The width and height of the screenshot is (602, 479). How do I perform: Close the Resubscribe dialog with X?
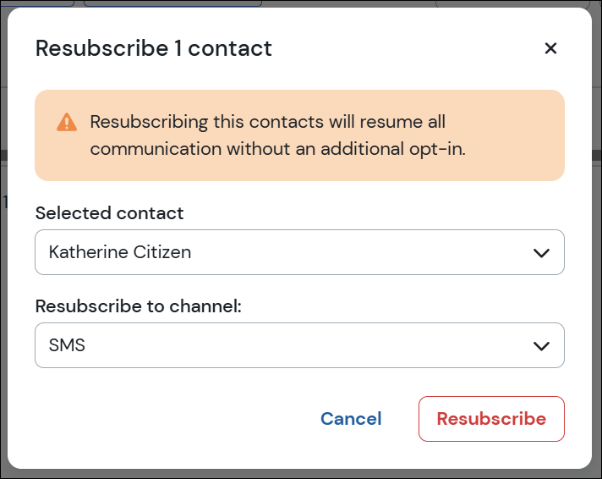coord(550,48)
